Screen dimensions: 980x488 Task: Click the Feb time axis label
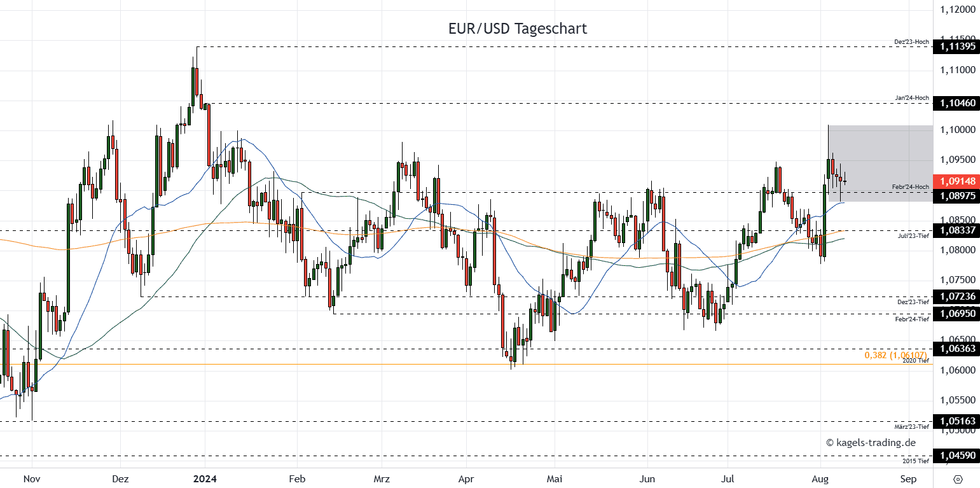[x=297, y=478]
